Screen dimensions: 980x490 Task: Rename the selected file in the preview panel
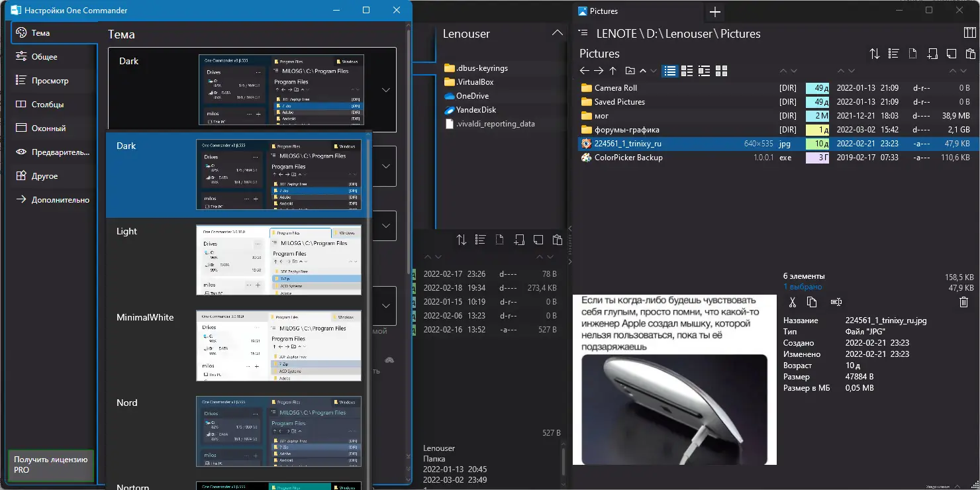(x=836, y=302)
